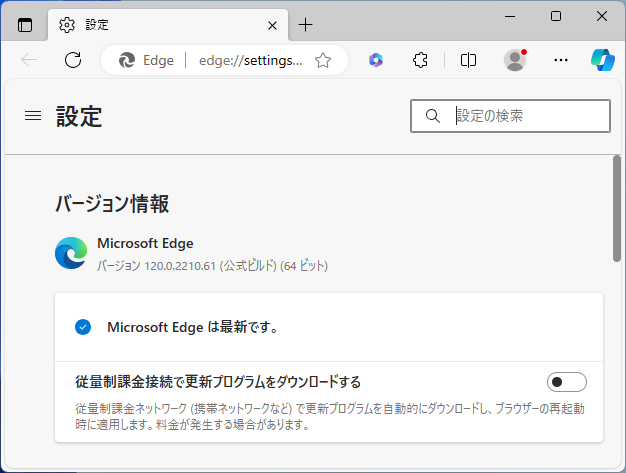
Task: Open the profile avatar menu
Action: pos(515,60)
